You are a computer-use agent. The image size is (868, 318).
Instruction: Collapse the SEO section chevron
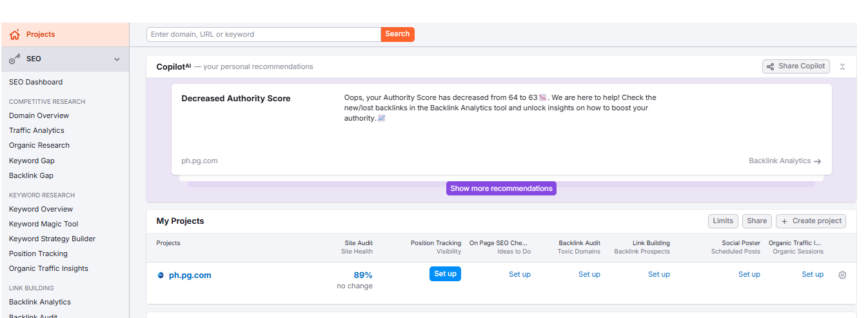tap(117, 59)
